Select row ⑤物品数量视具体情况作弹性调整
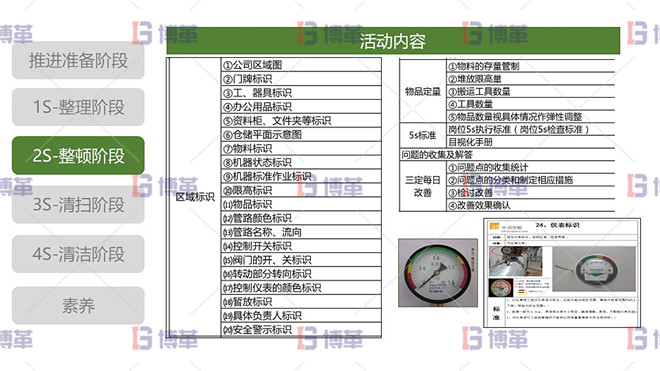Viewport: 660px width, 371px height. [530, 116]
